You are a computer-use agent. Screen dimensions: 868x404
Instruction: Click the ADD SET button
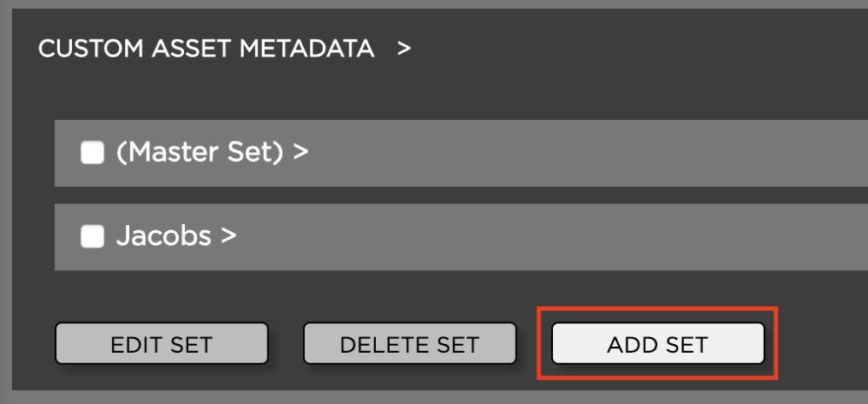click(658, 344)
